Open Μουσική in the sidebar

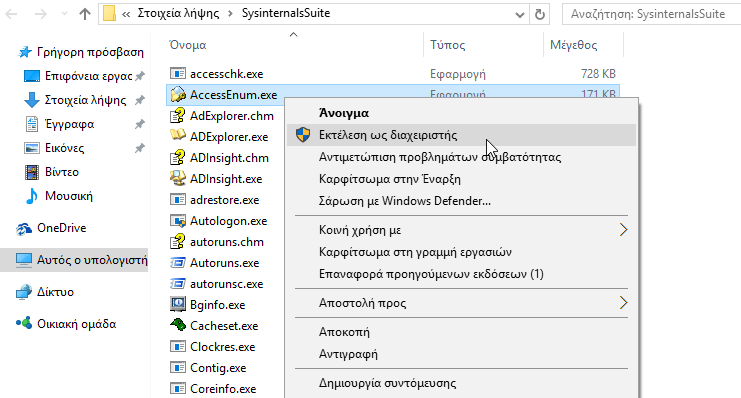(x=59, y=196)
